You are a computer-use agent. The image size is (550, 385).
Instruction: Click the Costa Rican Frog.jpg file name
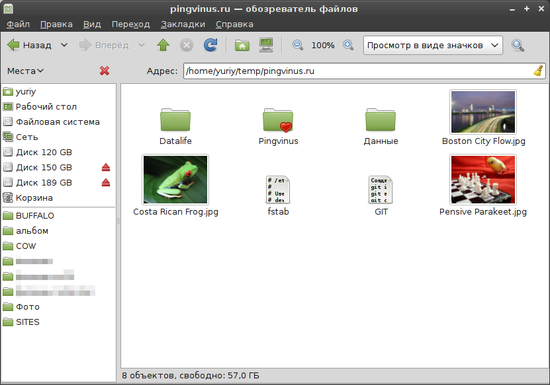pyautogui.click(x=175, y=212)
